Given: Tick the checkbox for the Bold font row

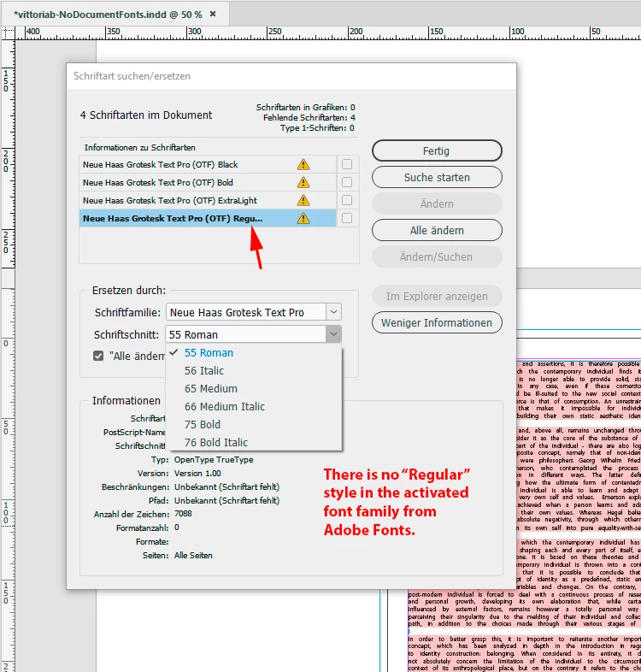Looking at the screenshot, I should pos(347,182).
